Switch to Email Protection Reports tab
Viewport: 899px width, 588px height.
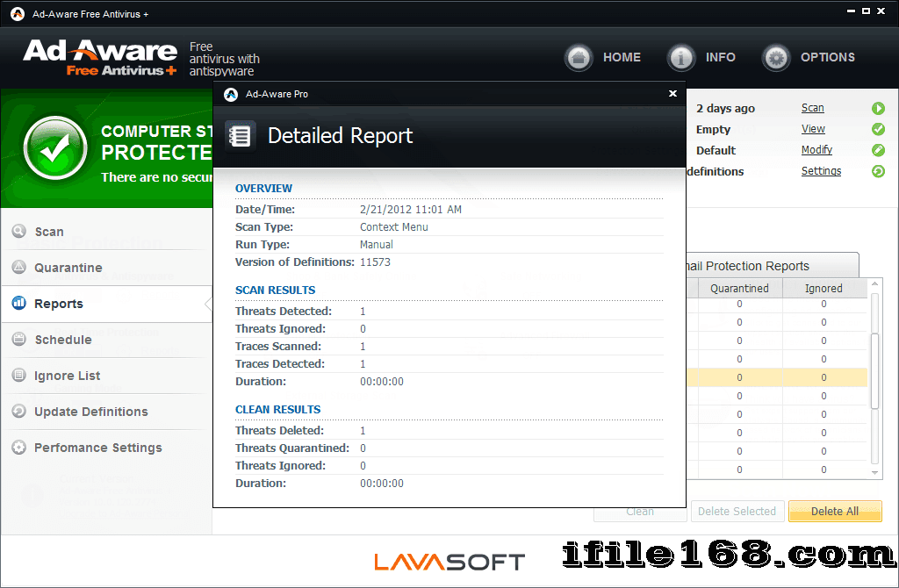[x=772, y=266]
